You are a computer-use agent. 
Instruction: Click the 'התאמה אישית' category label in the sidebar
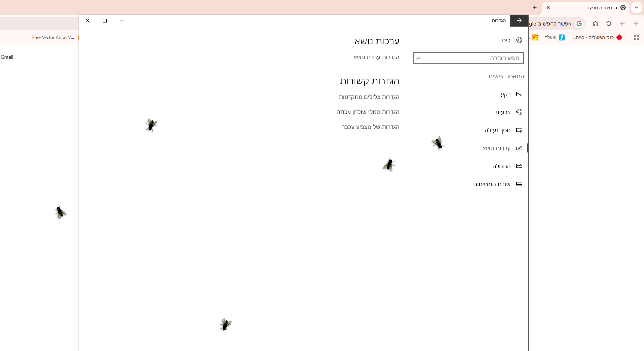506,76
